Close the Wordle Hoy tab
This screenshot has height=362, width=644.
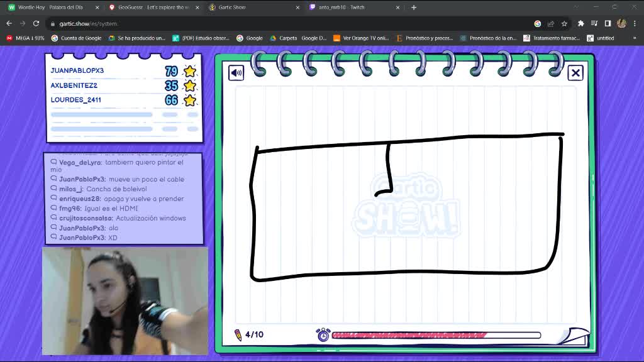pos(97,8)
